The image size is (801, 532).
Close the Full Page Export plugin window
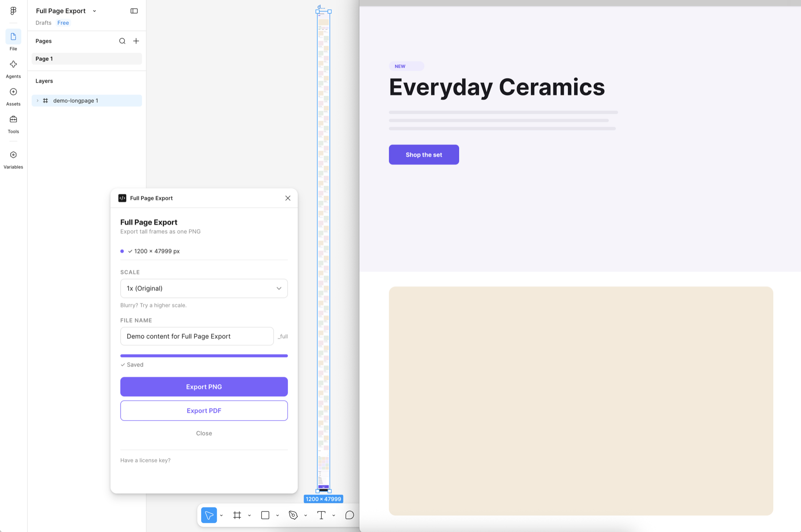click(288, 198)
